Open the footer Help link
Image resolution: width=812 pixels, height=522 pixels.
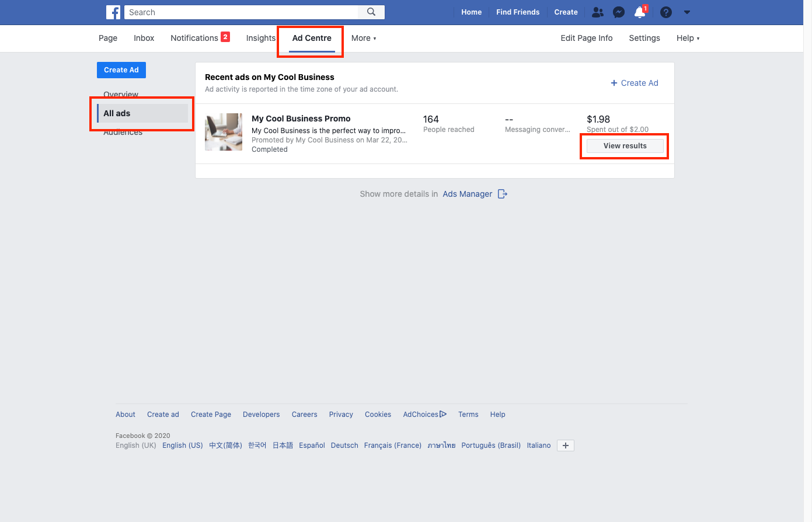point(497,415)
